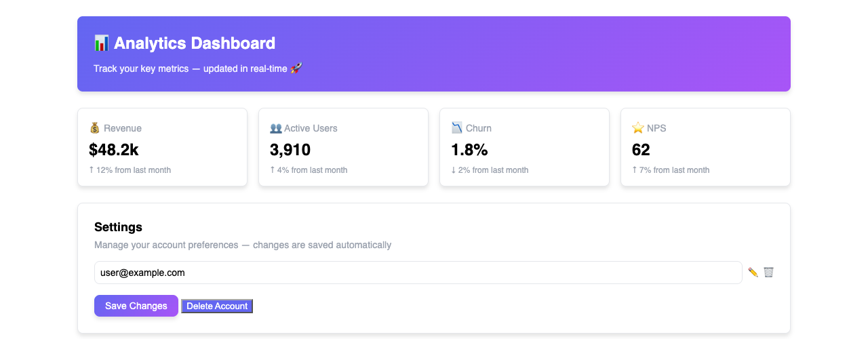The image size is (868, 339).
Task: Click '2% from last month' text
Action: (493, 170)
